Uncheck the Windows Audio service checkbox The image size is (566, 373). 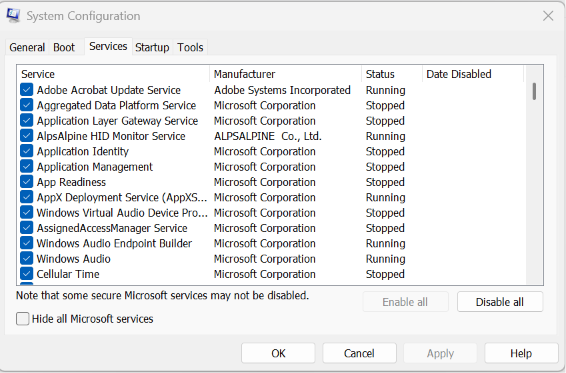27,259
